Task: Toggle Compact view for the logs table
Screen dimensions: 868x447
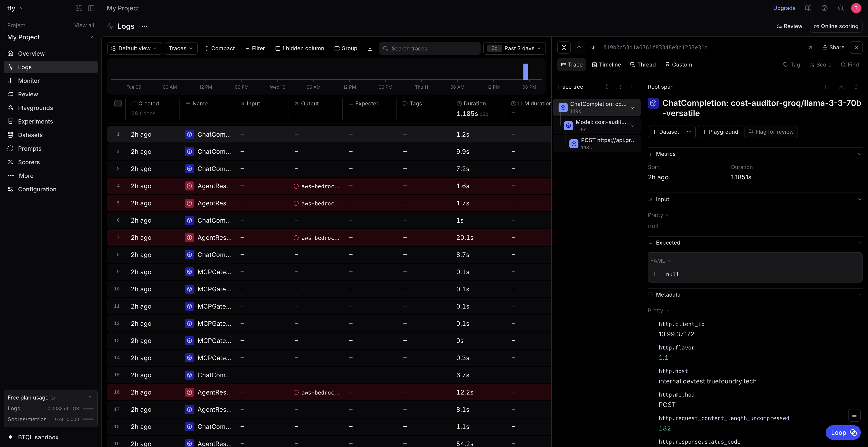Action: (x=219, y=48)
